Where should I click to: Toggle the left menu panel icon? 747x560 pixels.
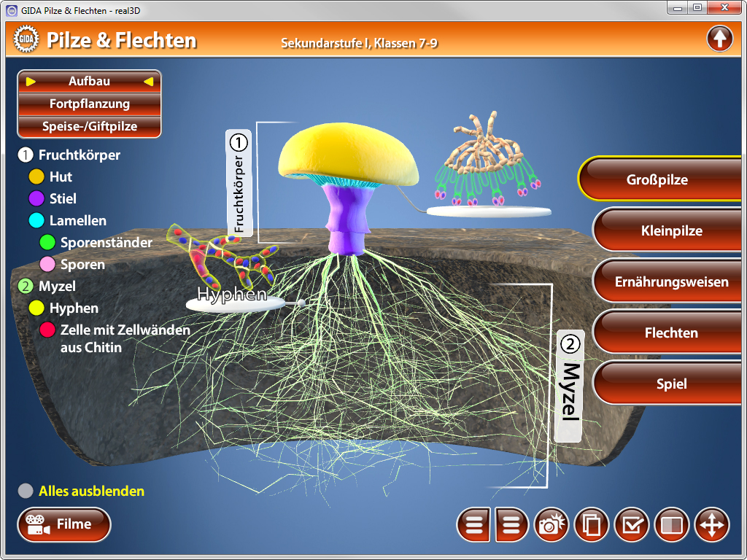pyautogui.click(x=474, y=525)
